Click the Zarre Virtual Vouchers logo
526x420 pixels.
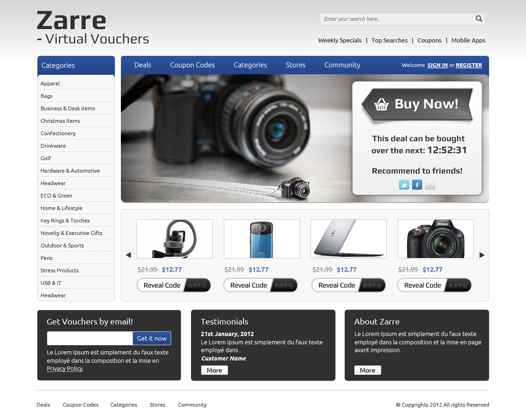point(93,28)
